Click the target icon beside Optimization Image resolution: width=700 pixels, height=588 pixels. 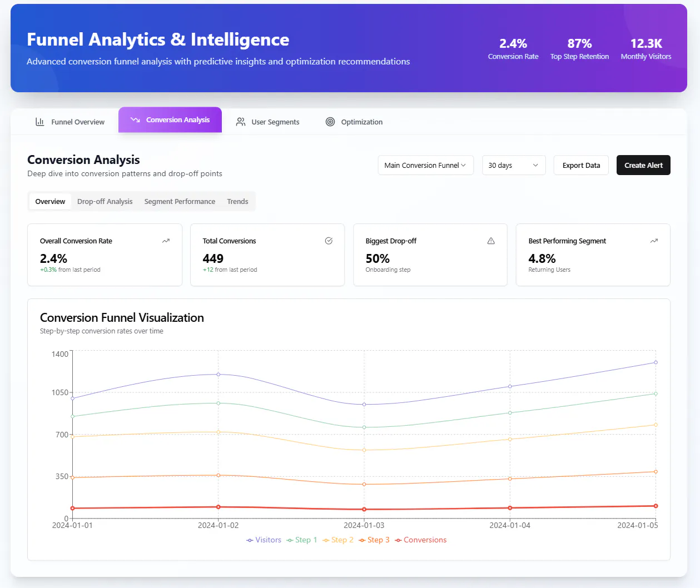pyautogui.click(x=330, y=122)
